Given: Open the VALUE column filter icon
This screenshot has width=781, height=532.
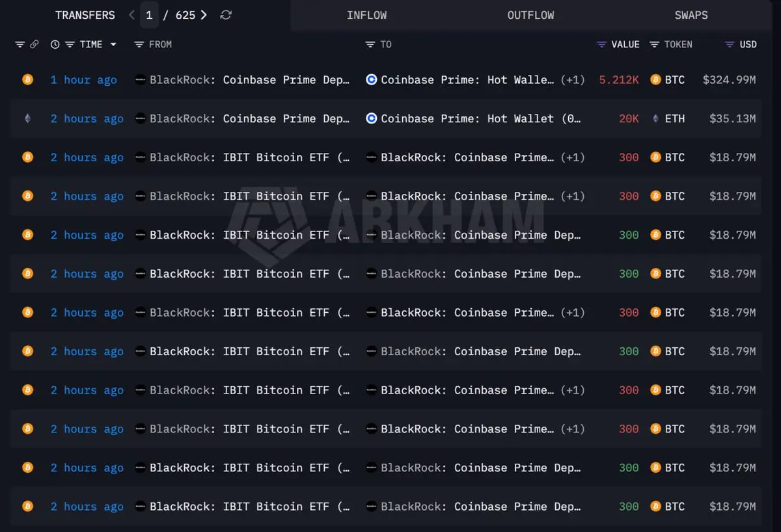Looking at the screenshot, I should pyautogui.click(x=601, y=44).
